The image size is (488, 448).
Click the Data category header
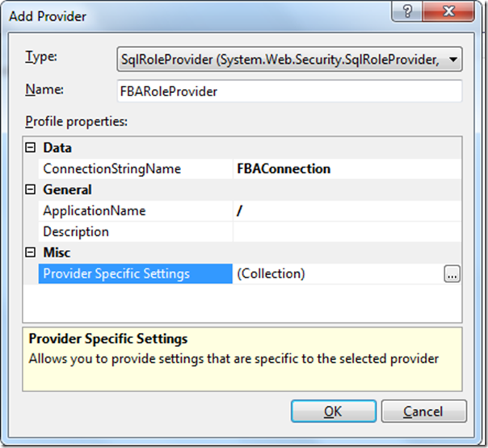pyautogui.click(x=57, y=148)
